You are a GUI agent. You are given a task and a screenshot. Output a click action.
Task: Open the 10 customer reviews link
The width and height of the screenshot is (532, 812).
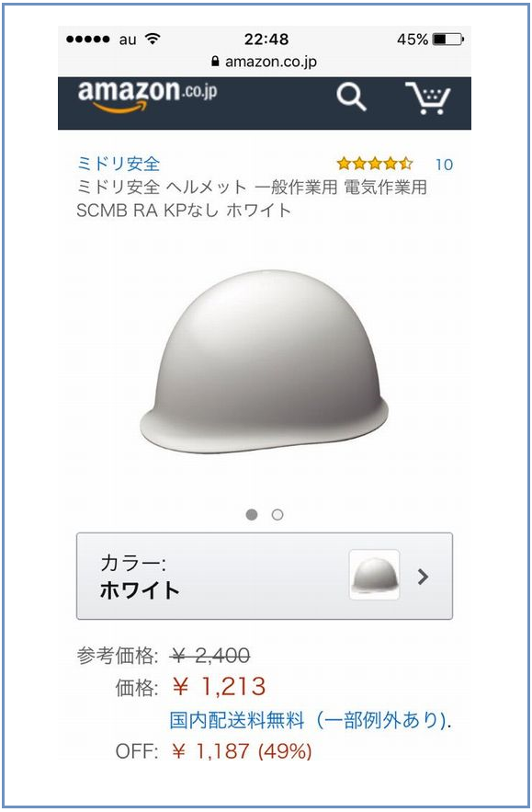(444, 165)
